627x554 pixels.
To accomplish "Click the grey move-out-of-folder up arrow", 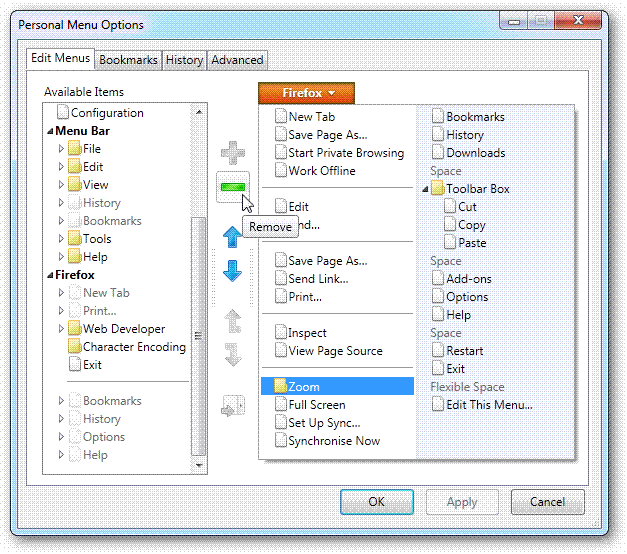I will 233,321.
